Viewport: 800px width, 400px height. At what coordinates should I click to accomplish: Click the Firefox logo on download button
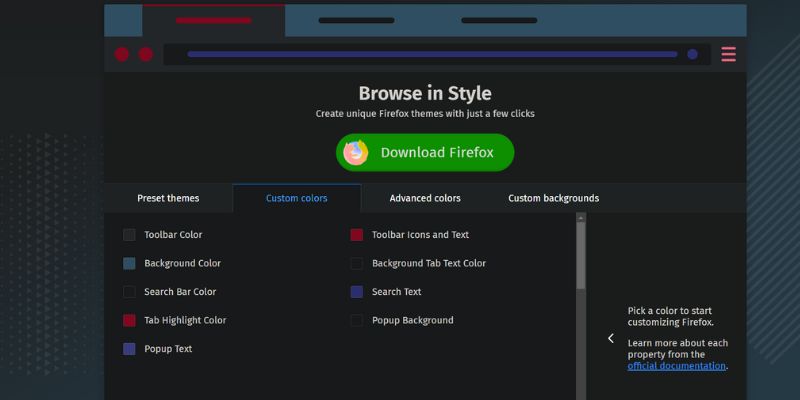point(356,152)
